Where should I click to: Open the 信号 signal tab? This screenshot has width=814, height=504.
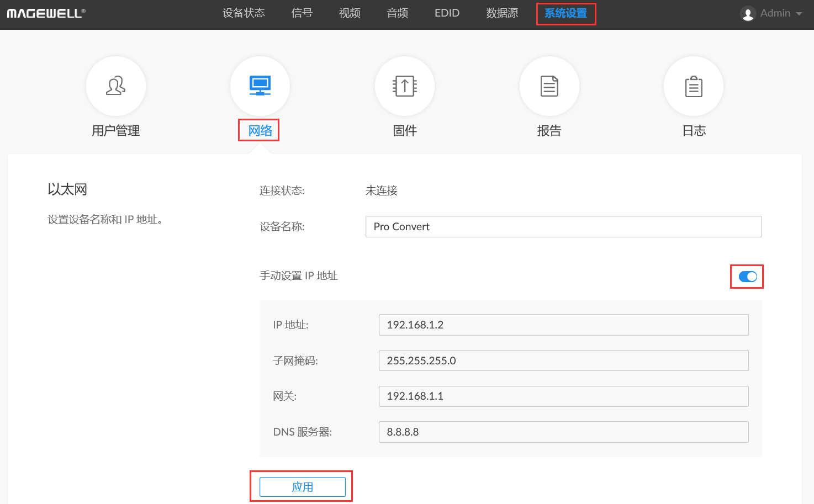(x=302, y=13)
